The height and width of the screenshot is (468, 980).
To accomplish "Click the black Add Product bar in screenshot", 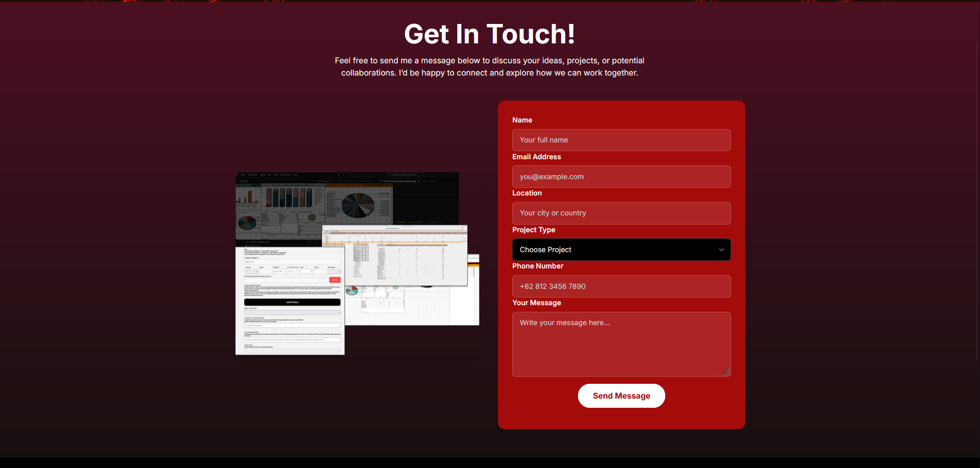I will click(x=292, y=302).
